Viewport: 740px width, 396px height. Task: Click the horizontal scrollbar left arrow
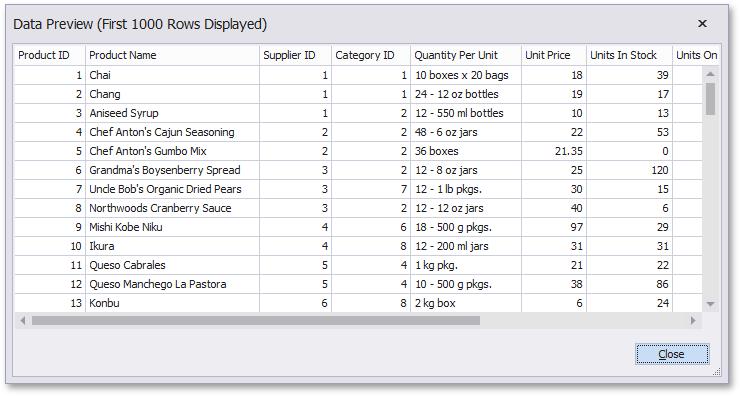[x=22, y=320]
